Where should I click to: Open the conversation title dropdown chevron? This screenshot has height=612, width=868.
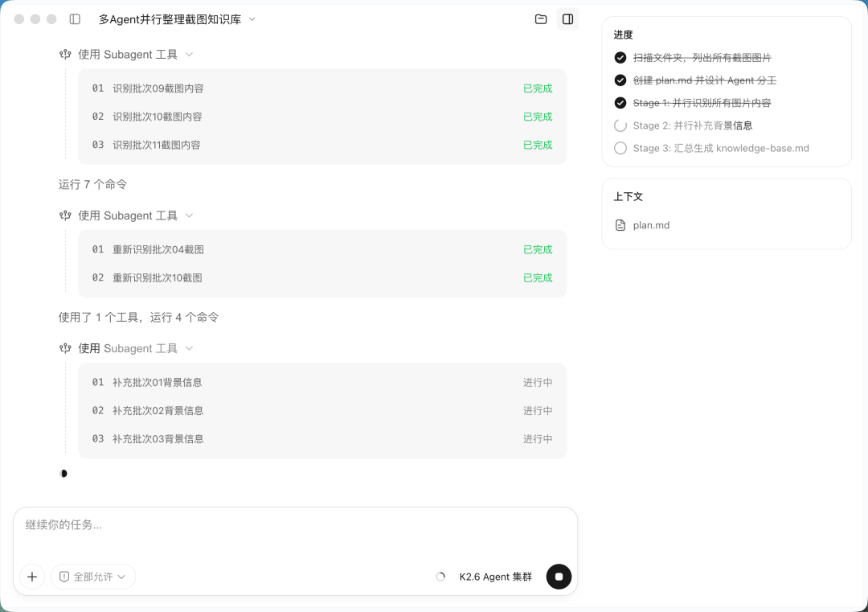tap(252, 19)
